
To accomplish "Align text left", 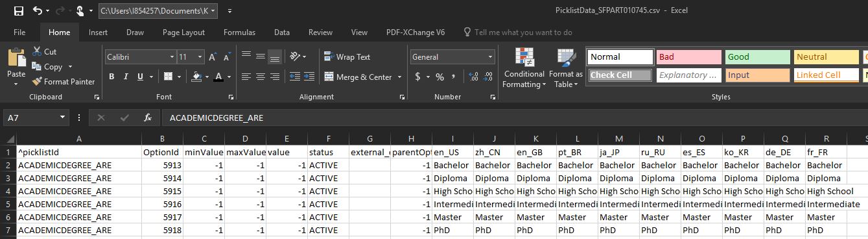I will pos(246,77).
